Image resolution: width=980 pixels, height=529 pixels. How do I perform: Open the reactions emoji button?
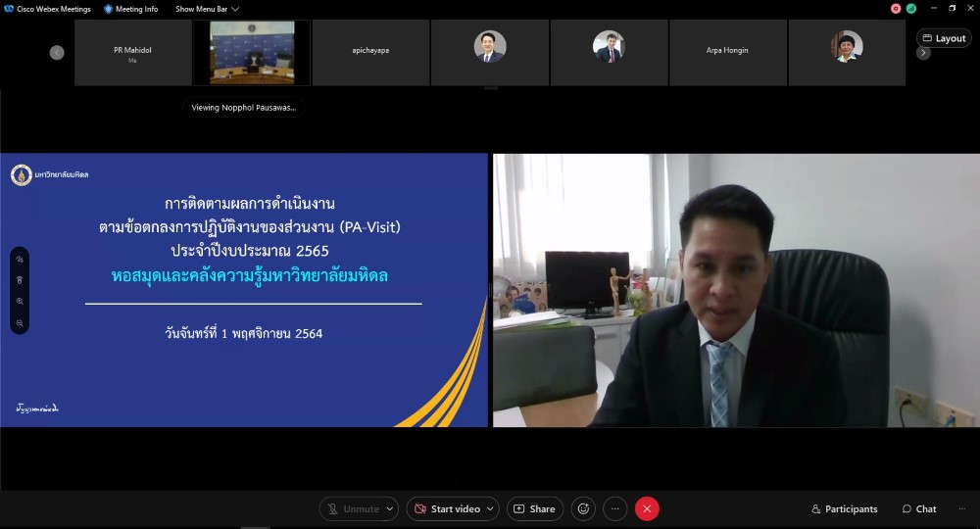584,508
